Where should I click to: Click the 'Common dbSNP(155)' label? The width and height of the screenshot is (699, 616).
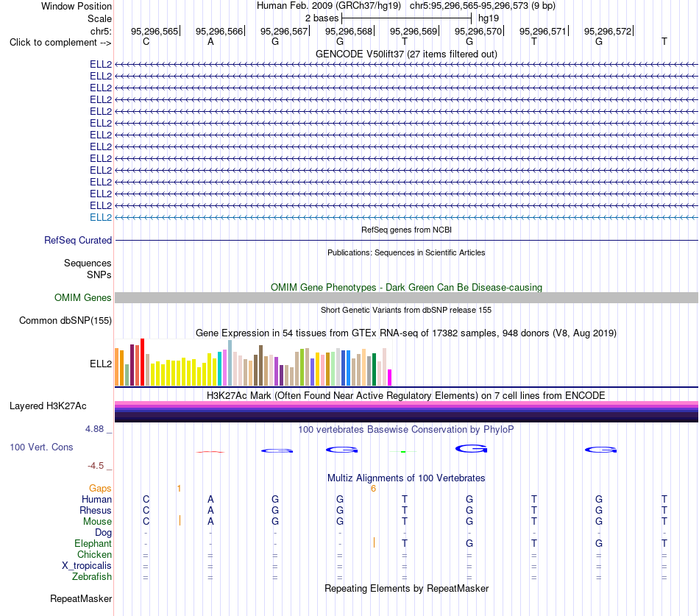pos(65,320)
